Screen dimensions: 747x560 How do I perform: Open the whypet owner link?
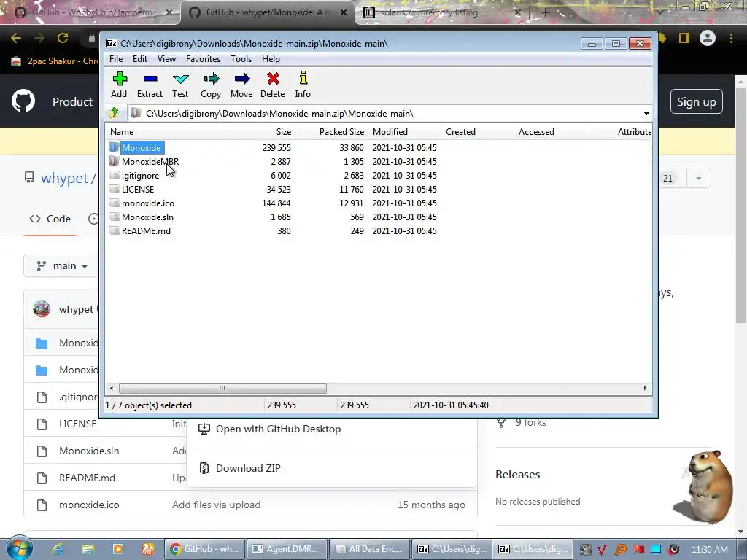(64, 178)
